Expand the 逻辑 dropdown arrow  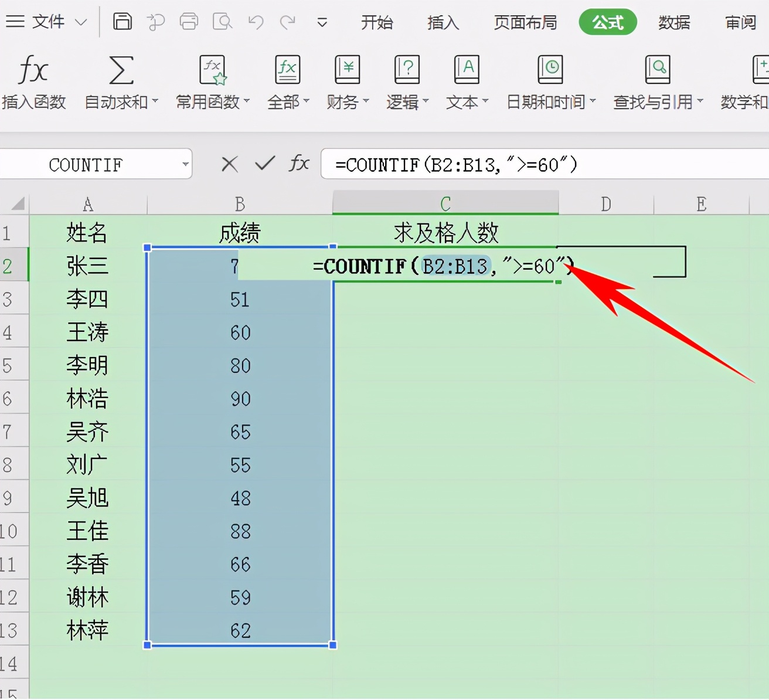(x=426, y=101)
